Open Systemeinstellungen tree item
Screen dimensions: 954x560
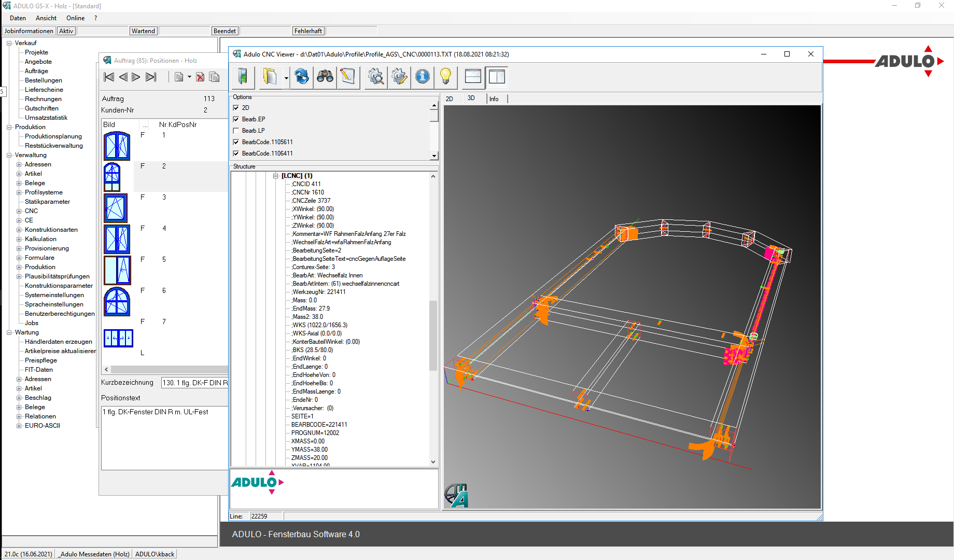click(54, 295)
